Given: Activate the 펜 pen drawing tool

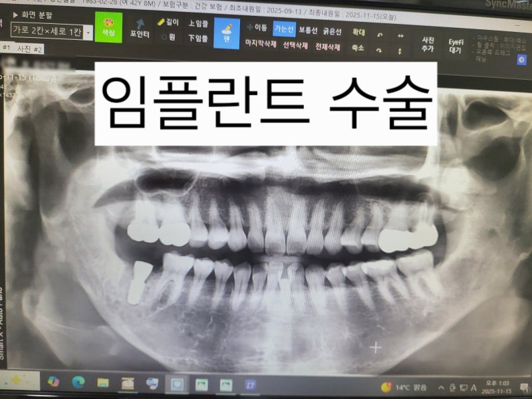Looking at the screenshot, I should click(227, 34).
